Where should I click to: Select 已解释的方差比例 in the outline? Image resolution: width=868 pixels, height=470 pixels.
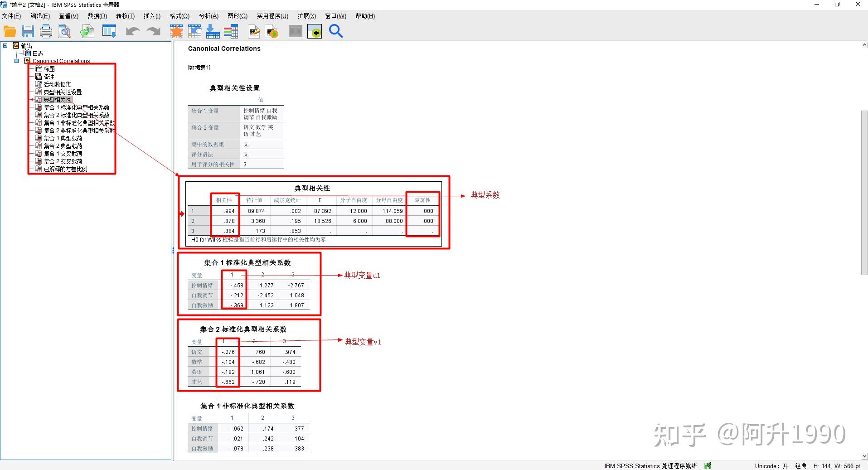(66, 169)
